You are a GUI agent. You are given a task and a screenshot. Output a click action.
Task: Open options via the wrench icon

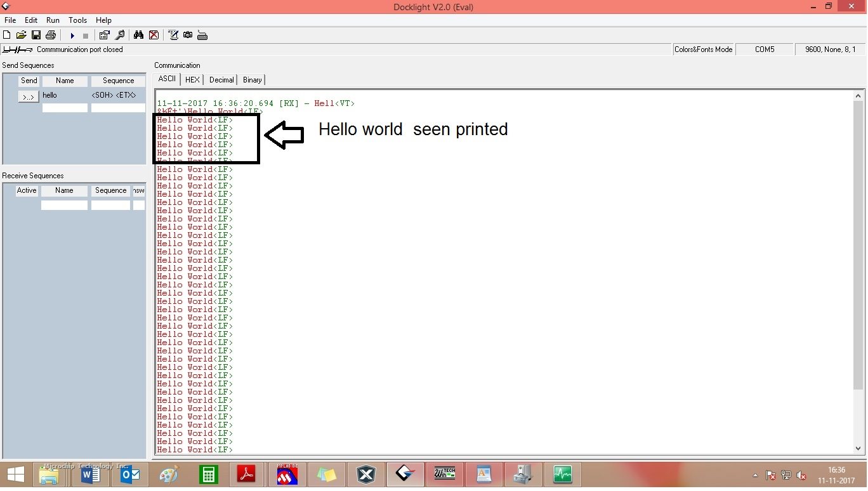tap(119, 36)
